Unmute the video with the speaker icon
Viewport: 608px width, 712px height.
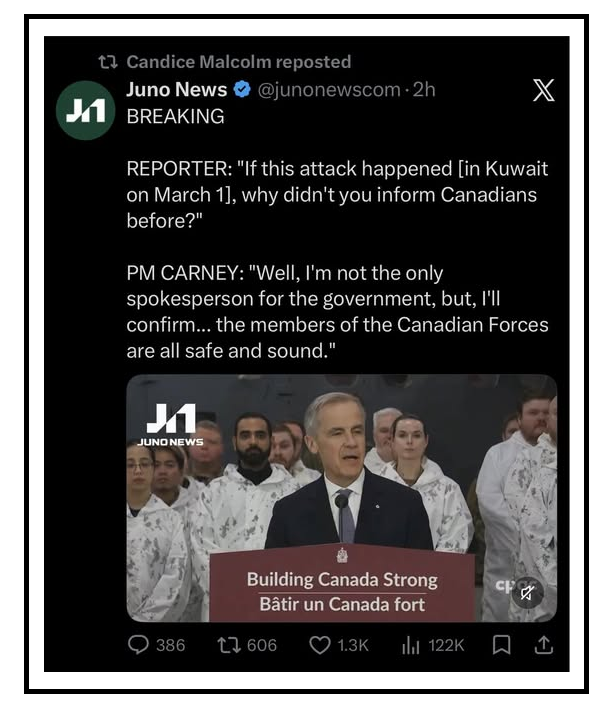pos(529,592)
